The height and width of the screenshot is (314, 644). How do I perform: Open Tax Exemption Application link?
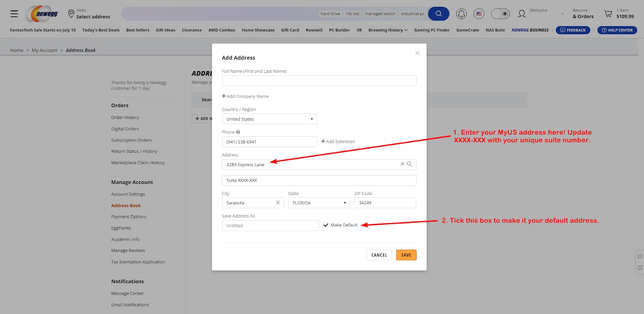click(x=138, y=262)
